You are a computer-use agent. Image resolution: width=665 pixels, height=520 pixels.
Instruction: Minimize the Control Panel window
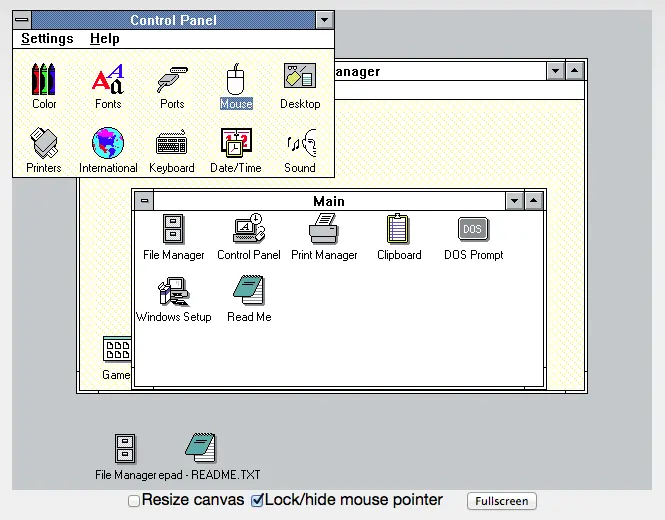click(324, 20)
